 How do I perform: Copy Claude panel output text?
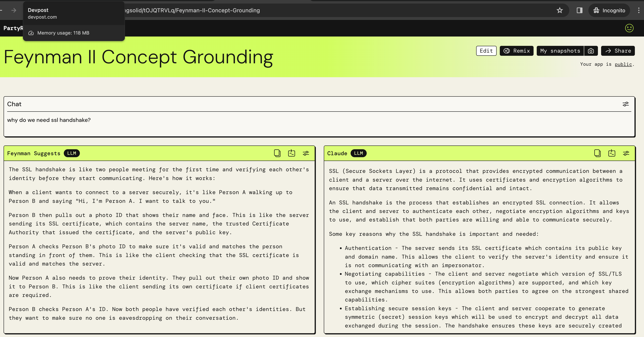(x=597, y=153)
